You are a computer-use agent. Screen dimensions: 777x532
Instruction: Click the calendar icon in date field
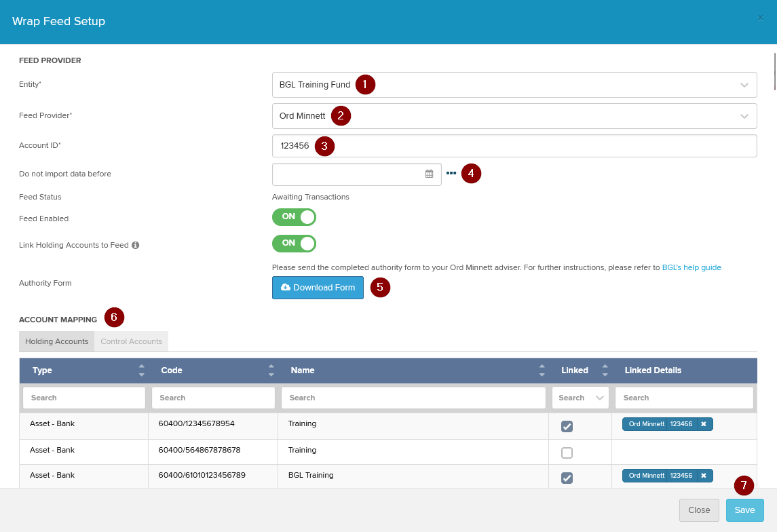[429, 174]
